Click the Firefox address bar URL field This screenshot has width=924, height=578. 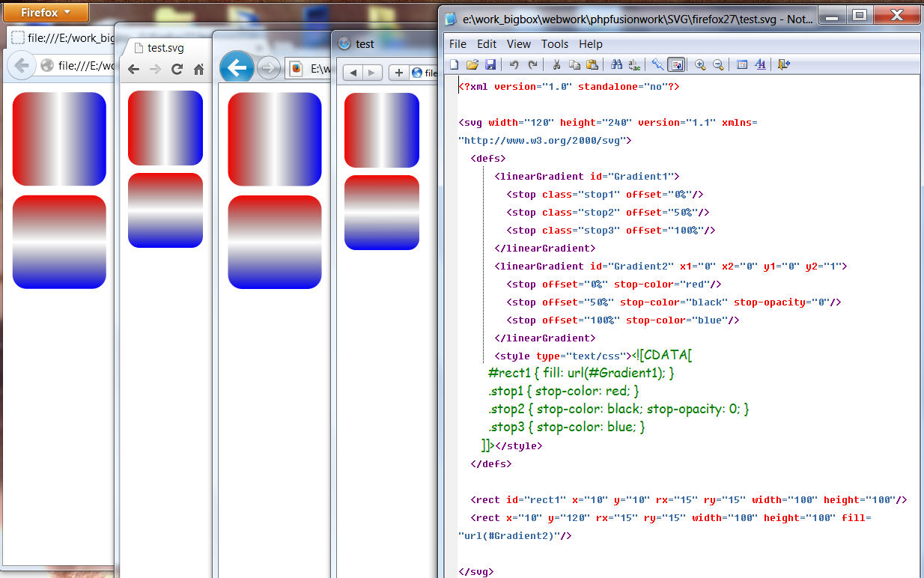(x=82, y=66)
